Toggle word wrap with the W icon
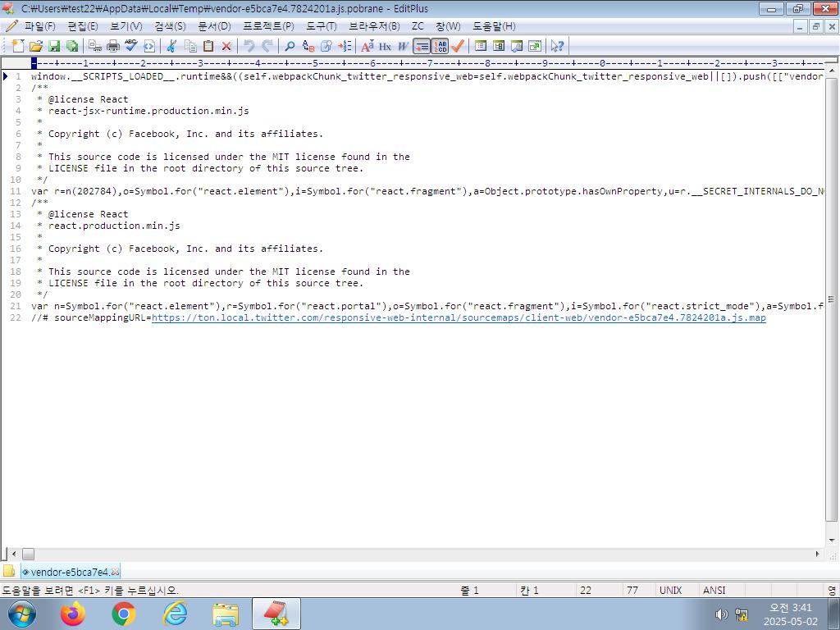840x630 pixels. click(x=403, y=46)
